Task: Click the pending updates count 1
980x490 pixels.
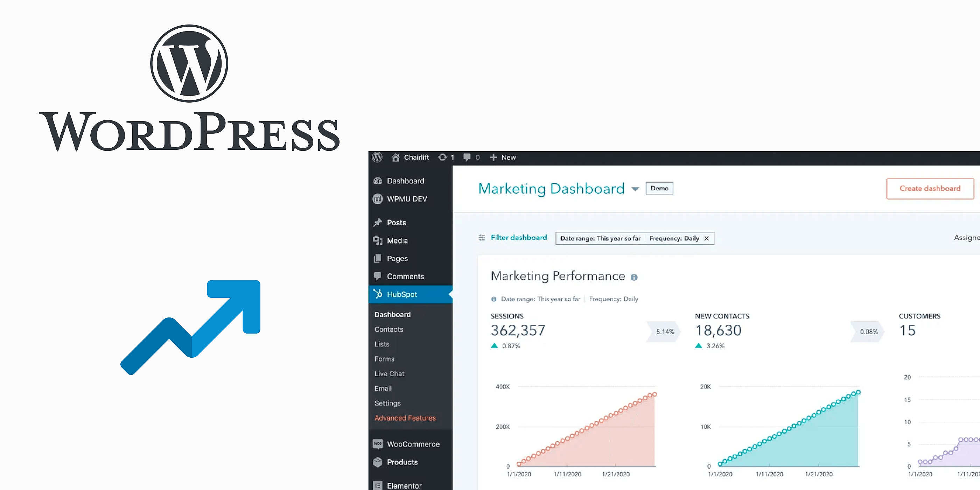Action: pos(452,157)
